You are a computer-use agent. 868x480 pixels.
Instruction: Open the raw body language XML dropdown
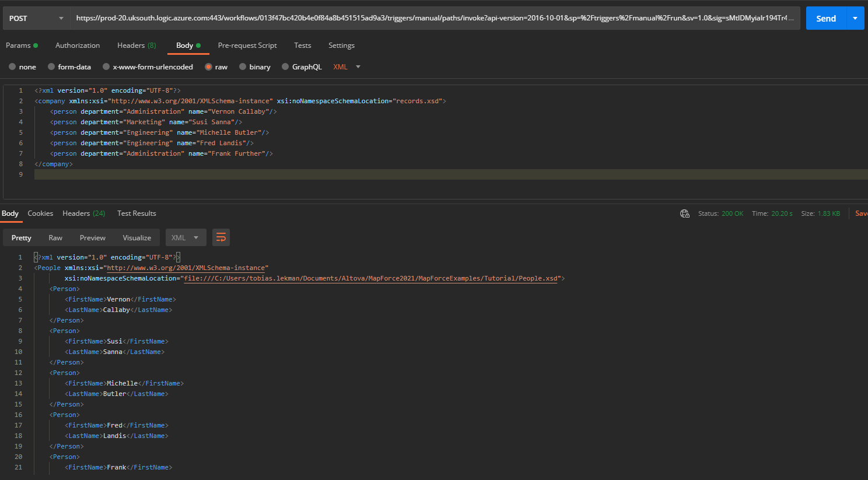coord(346,66)
